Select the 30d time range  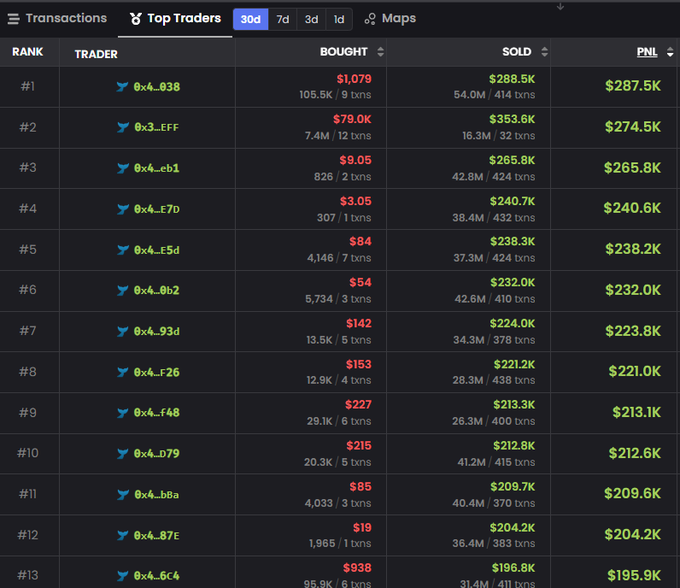tap(251, 19)
